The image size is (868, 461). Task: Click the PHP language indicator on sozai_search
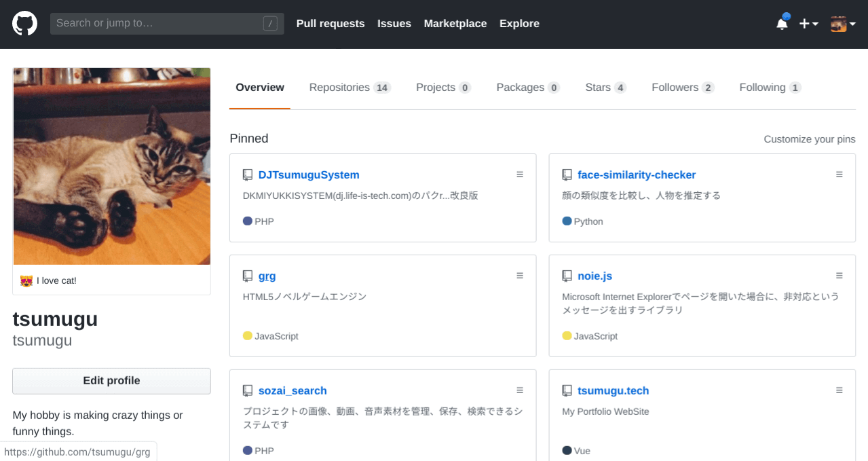point(247,450)
